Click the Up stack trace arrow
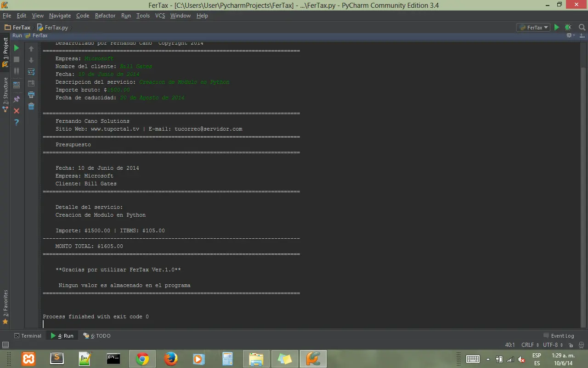The width and height of the screenshot is (588, 368). point(31,48)
